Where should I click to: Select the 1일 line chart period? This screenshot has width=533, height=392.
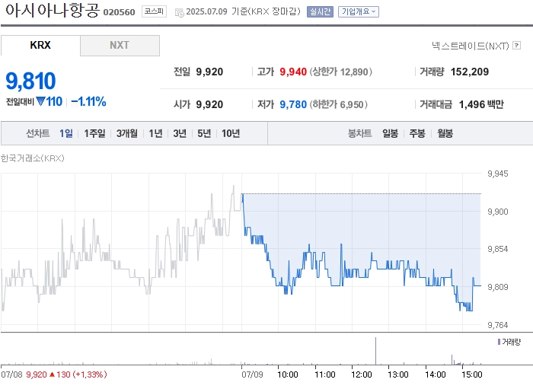66,133
